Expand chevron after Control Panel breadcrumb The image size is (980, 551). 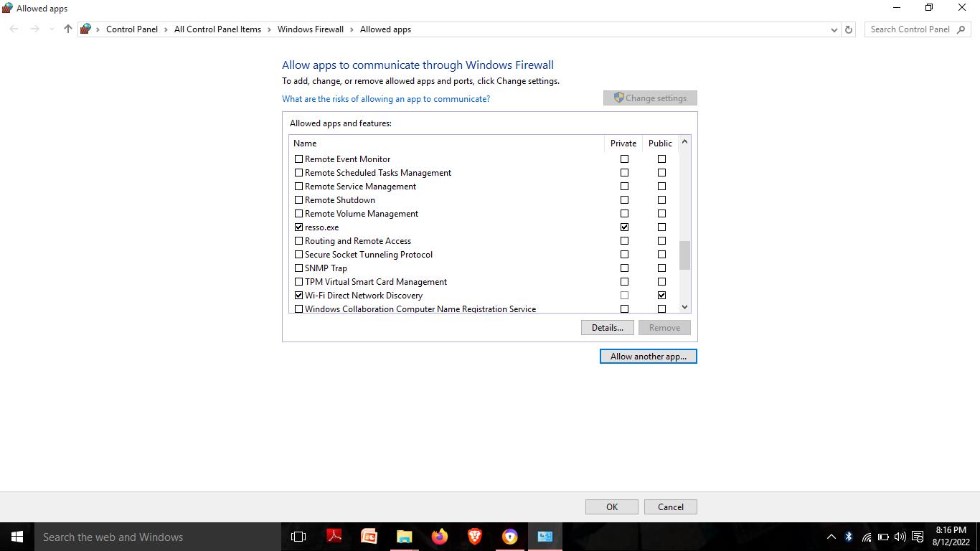(166, 29)
